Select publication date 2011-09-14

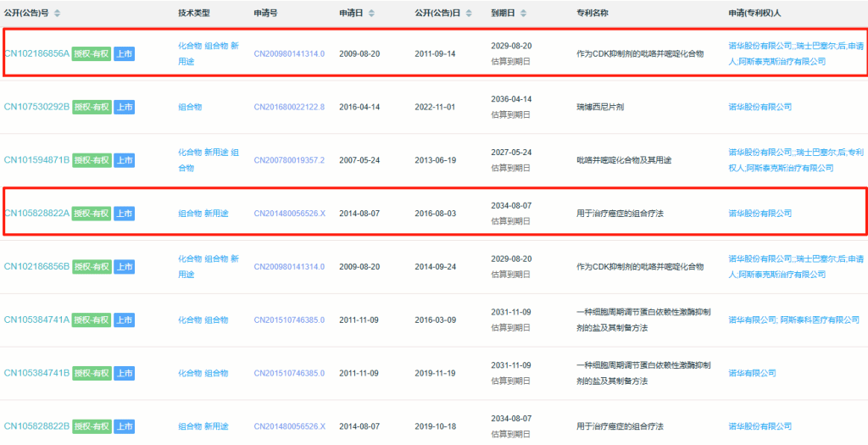435,53
